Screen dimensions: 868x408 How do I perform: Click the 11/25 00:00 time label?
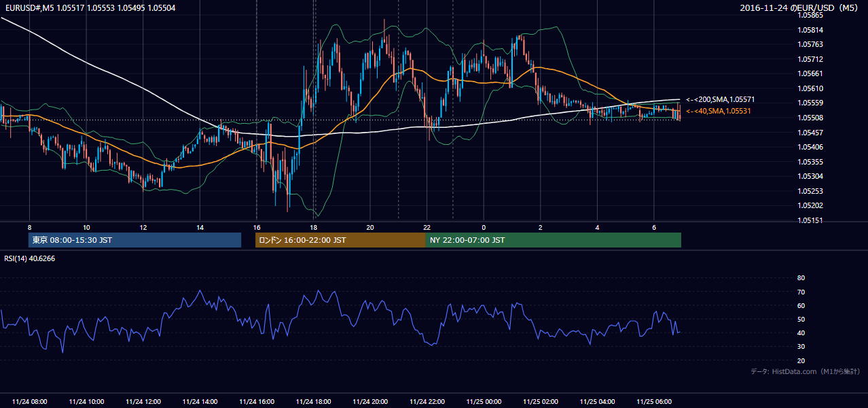[x=484, y=402]
